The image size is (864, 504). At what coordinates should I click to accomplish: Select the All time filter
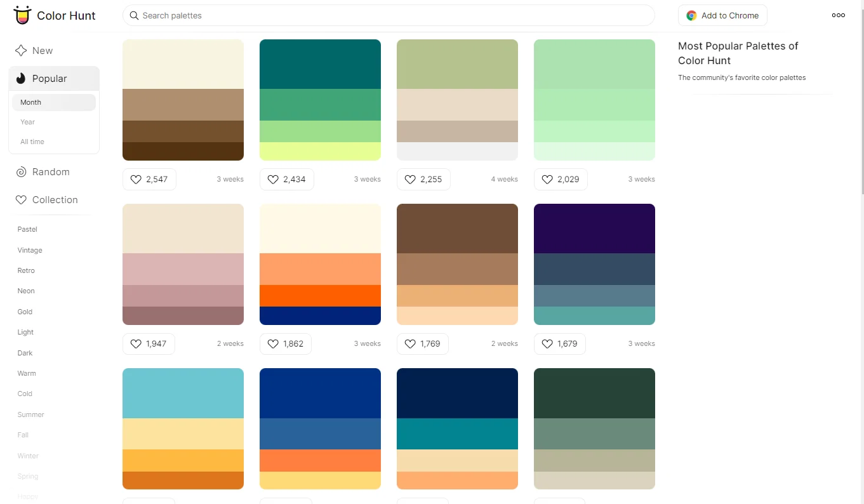point(54,142)
